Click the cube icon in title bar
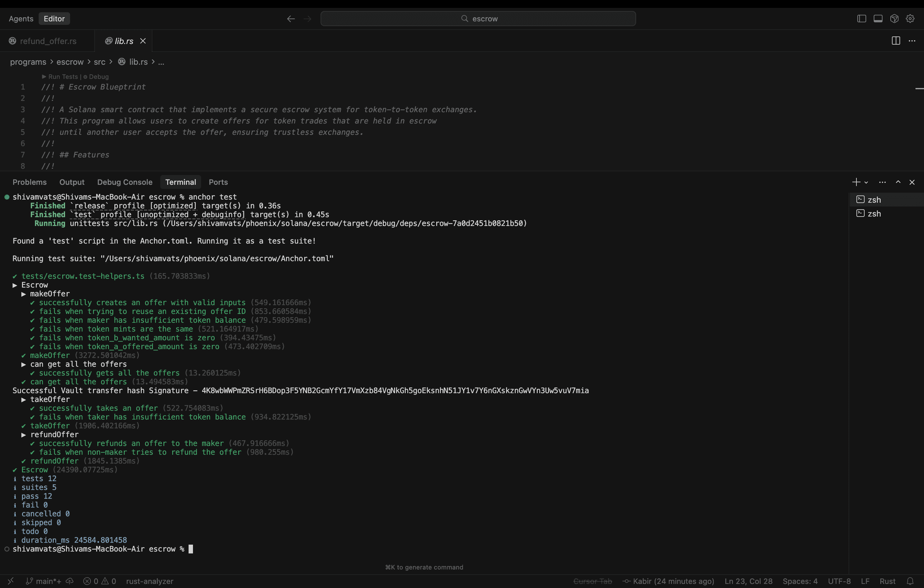 tap(894, 19)
